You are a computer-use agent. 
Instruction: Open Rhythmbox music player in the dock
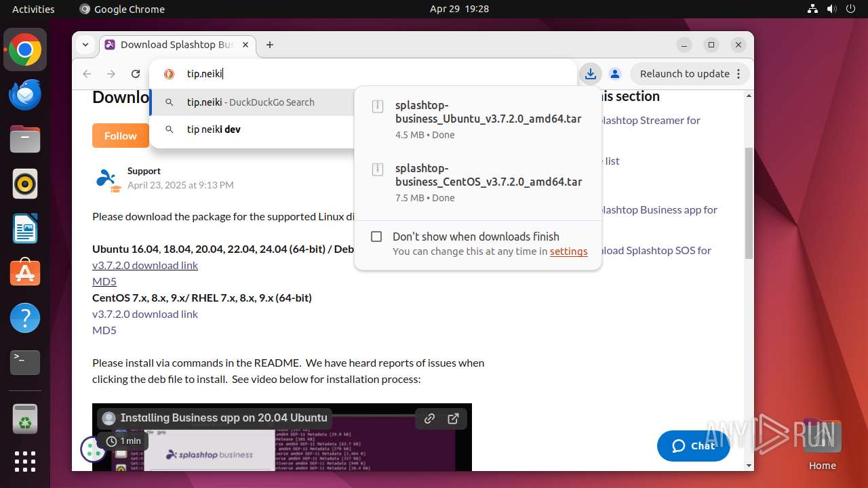25,184
